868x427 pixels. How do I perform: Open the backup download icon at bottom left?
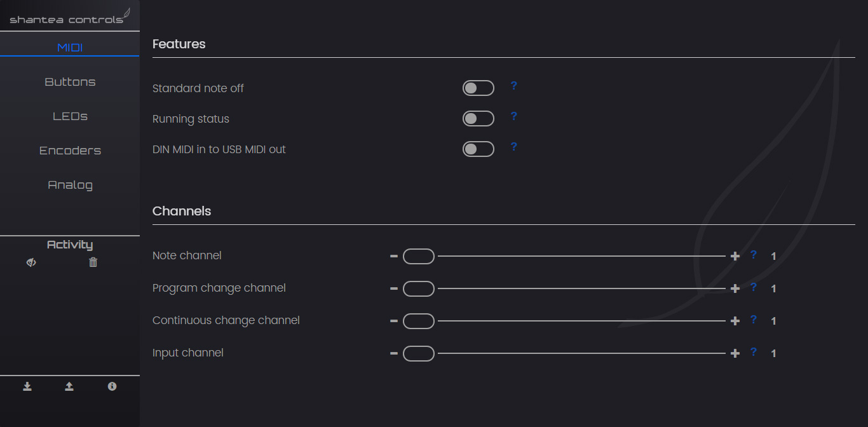(x=27, y=386)
